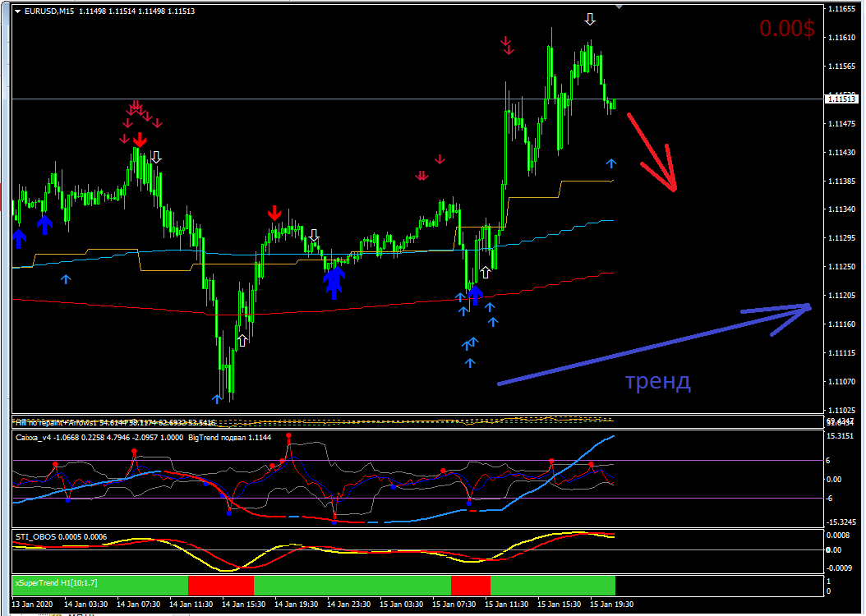The image size is (866, 616).
Task: Click the 15 Jan 03:30 time label
Action: click(x=402, y=604)
